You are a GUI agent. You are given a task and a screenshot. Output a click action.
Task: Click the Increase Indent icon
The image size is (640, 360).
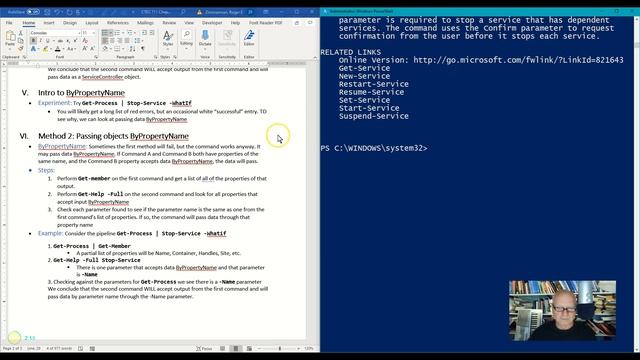pos(151,33)
